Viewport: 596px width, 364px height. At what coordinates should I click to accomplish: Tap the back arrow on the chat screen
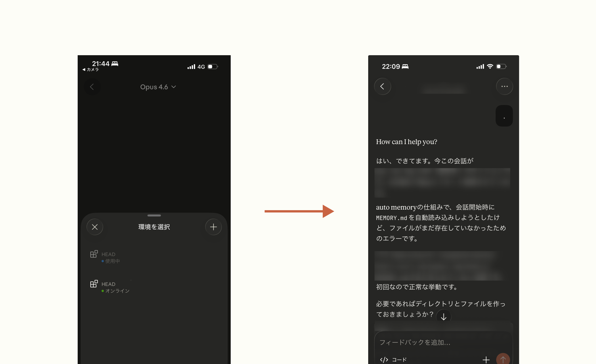point(383,86)
